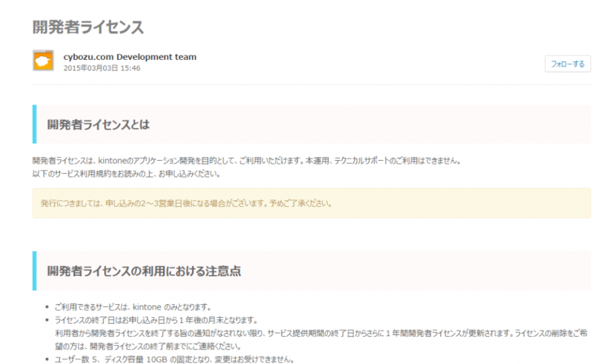Click the page title 開発者ライセンス

(x=88, y=27)
